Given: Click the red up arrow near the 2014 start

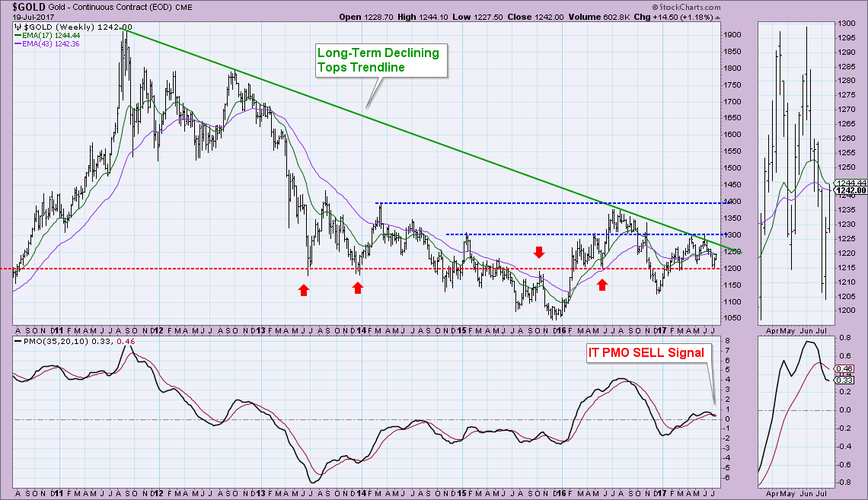Looking at the screenshot, I should [358, 287].
